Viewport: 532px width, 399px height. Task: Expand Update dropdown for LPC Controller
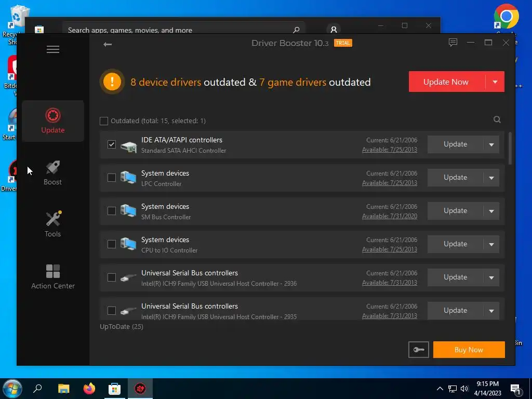point(491,178)
